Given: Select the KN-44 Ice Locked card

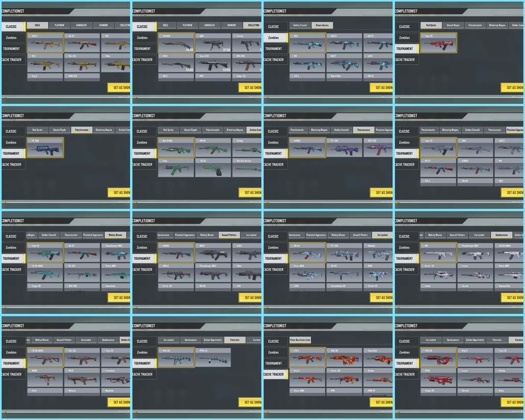Looking at the screenshot, I should click(x=307, y=253).
